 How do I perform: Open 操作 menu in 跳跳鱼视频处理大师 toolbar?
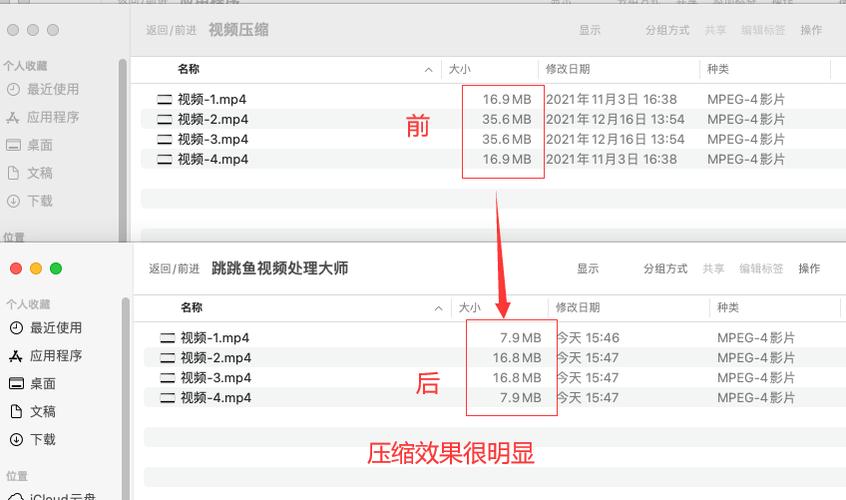pyautogui.click(x=809, y=269)
